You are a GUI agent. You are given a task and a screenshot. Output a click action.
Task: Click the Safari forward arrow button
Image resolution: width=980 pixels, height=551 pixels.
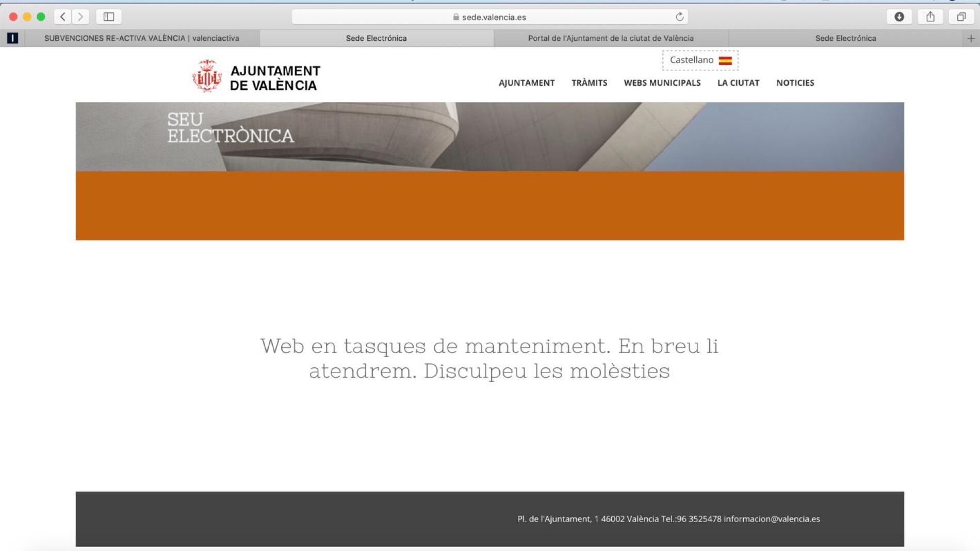(80, 17)
